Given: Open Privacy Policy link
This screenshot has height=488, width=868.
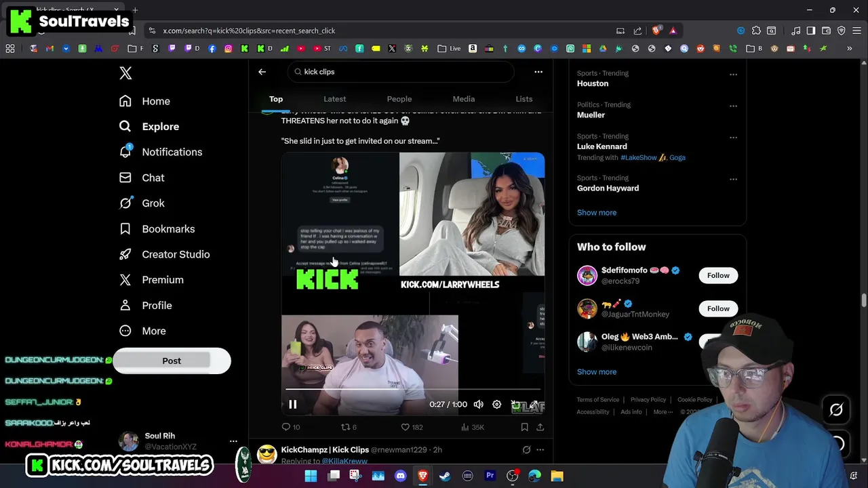Looking at the screenshot, I should coord(648,400).
